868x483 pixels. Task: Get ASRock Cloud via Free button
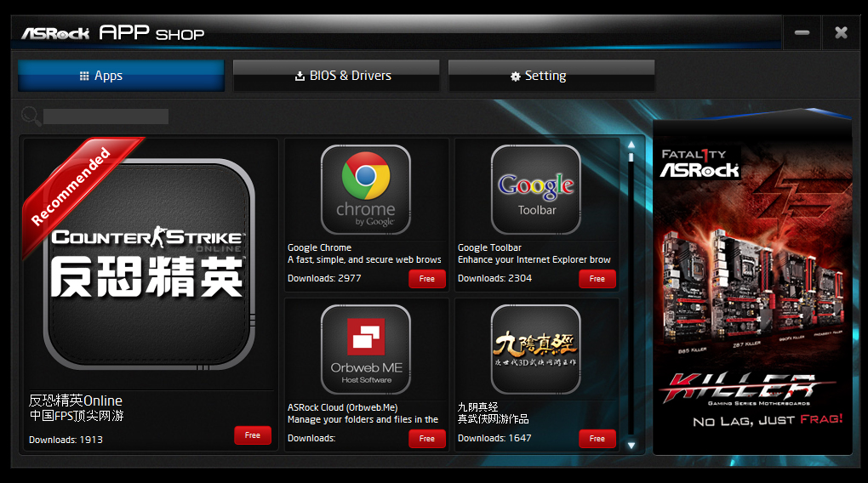coord(427,439)
